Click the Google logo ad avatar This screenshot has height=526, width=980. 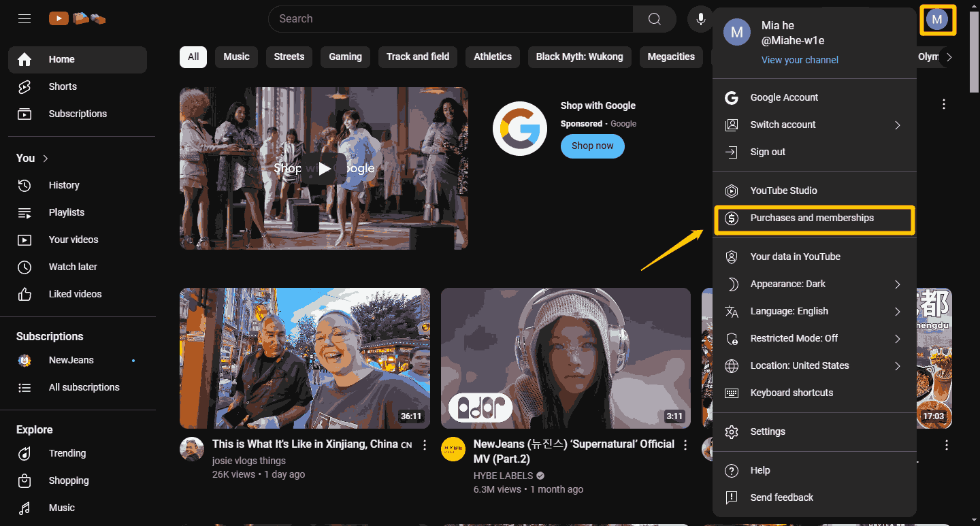520,128
